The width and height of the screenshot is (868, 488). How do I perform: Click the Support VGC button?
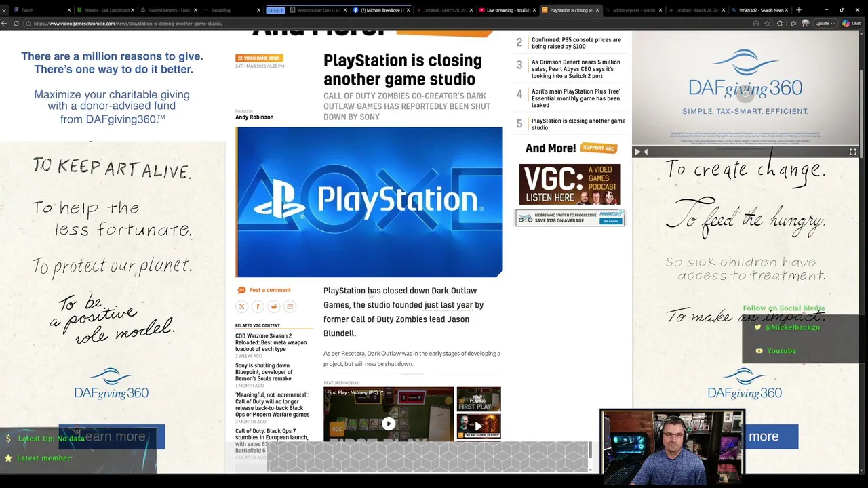point(599,148)
